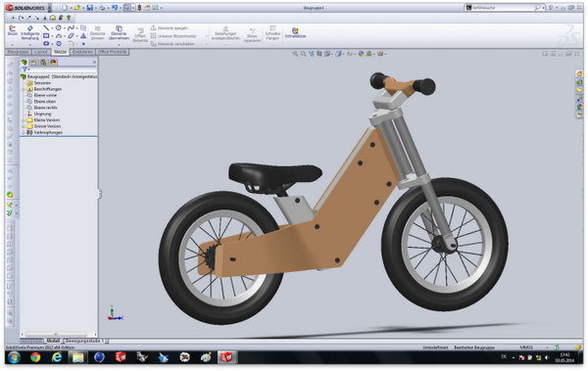This screenshot has width=588, height=371.
Task: Click Zoom to Fit magnifier in view toolbar
Action: [x=295, y=54]
